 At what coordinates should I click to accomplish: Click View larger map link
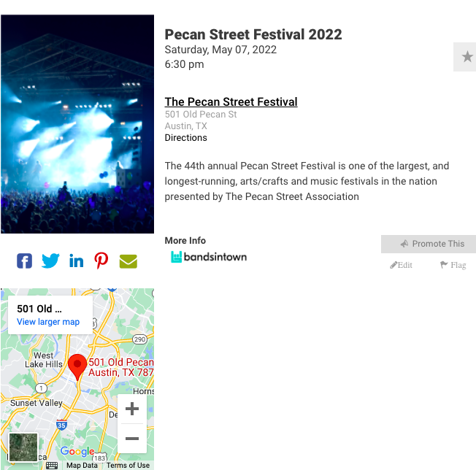pos(48,322)
